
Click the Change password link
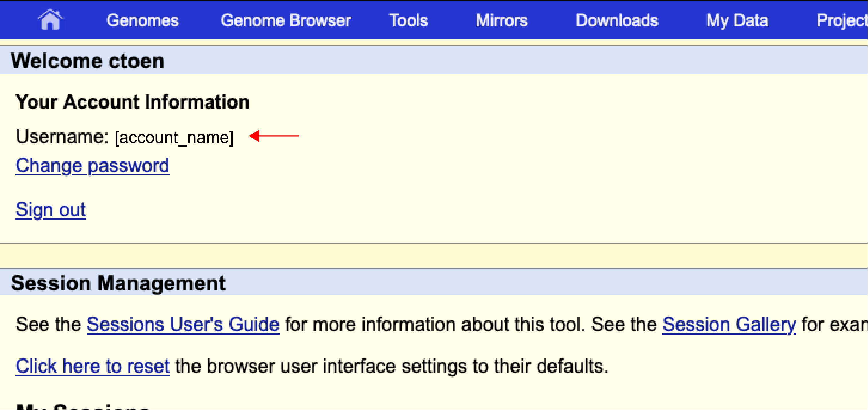click(92, 165)
